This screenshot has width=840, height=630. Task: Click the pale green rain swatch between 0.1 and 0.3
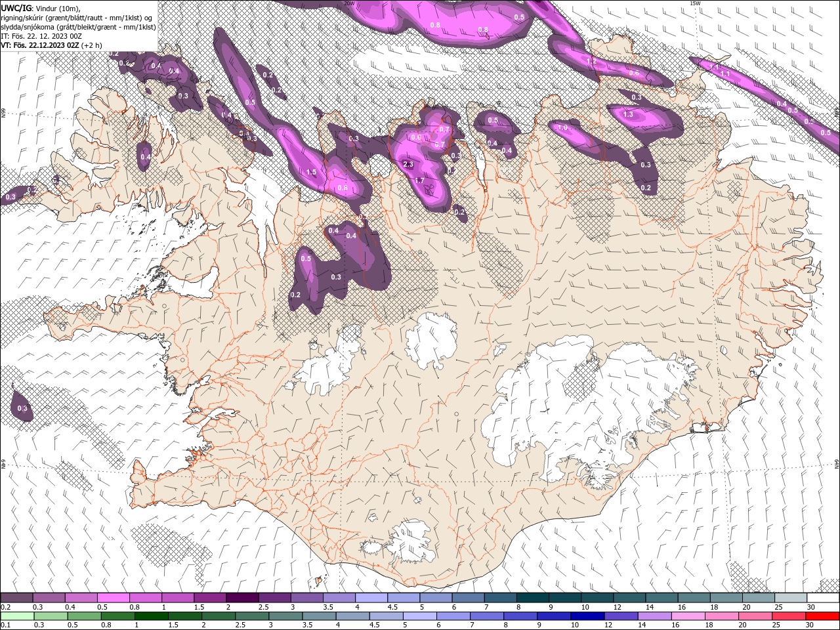pos(18,616)
